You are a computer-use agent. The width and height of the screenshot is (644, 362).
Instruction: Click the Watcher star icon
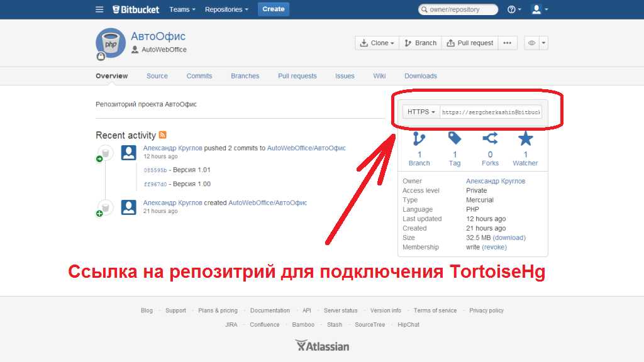[525, 139]
